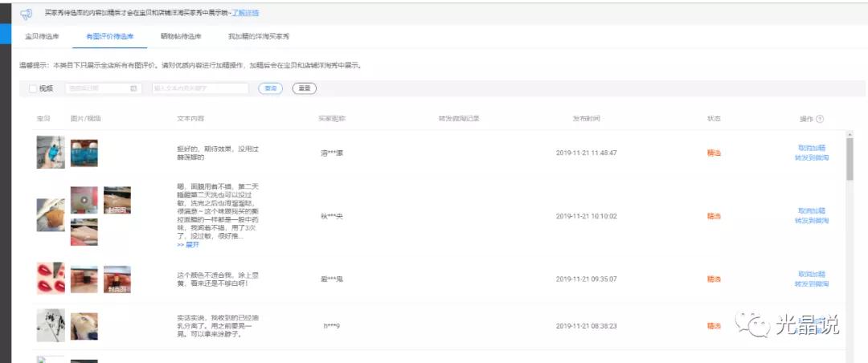Click 精选 status in the 09:35:07 row
The width and height of the screenshot is (868, 363).
714,279
